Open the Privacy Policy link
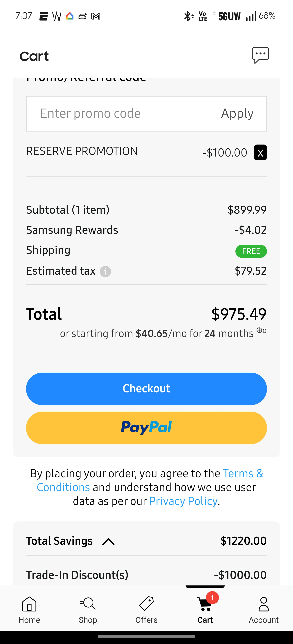This screenshot has width=293, height=644. [183, 501]
